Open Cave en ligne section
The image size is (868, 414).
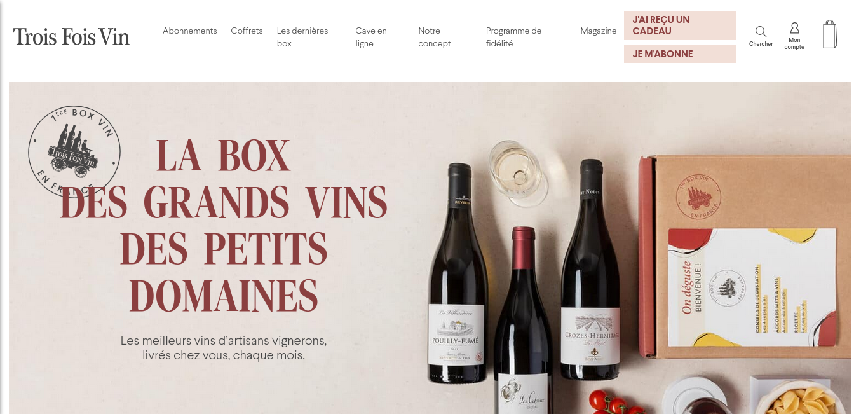coord(371,37)
